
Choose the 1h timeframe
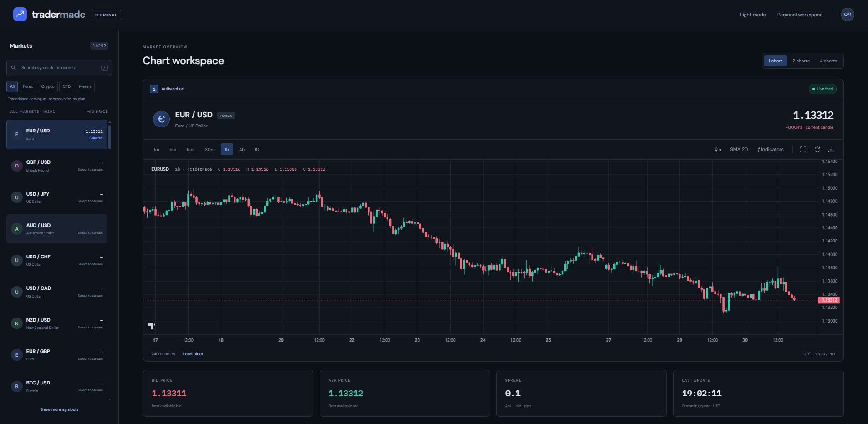tap(227, 150)
